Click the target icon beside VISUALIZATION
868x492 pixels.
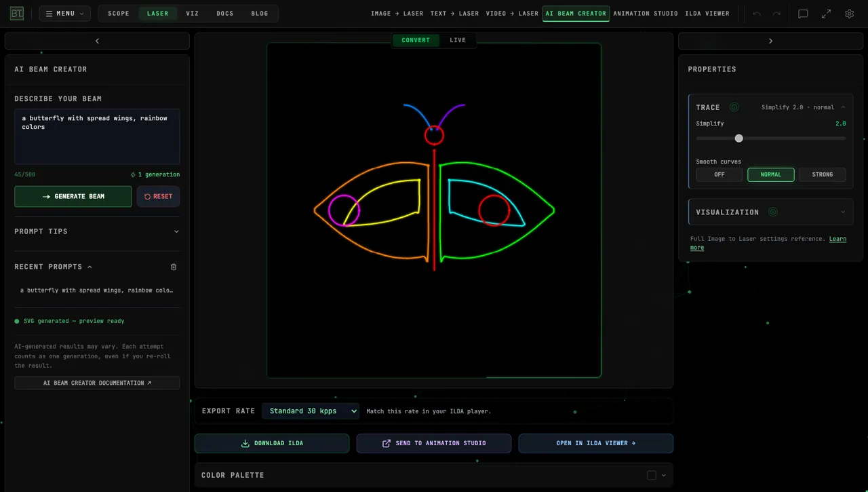click(772, 212)
